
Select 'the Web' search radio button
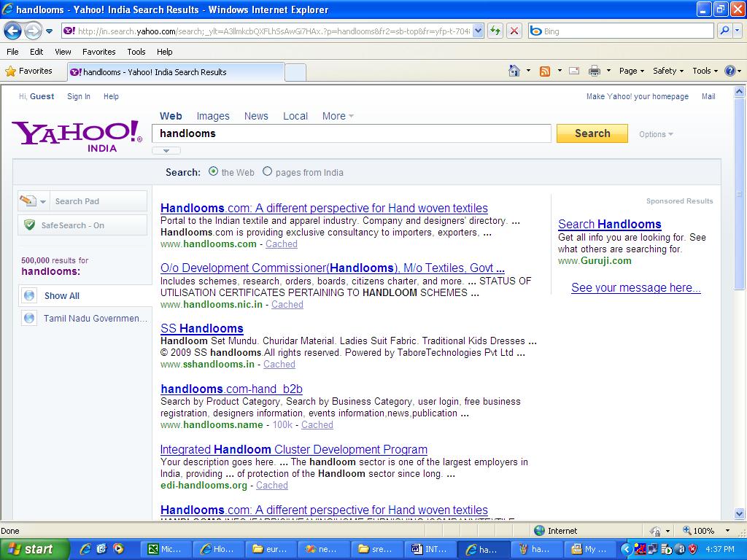(x=214, y=171)
